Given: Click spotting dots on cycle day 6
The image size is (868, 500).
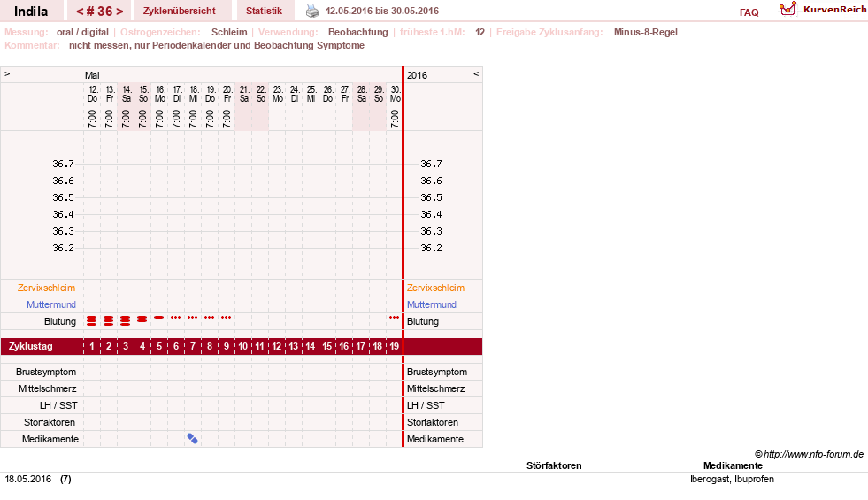Looking at the screenshot, I should (175, 318).
